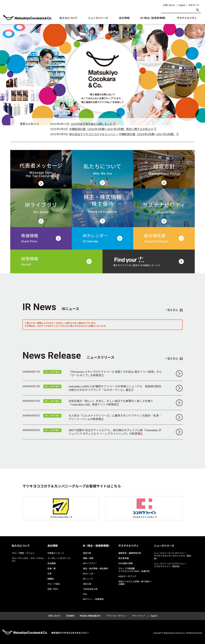
Task: Click footer FAQ link
Action: click(x=85, y=594)
